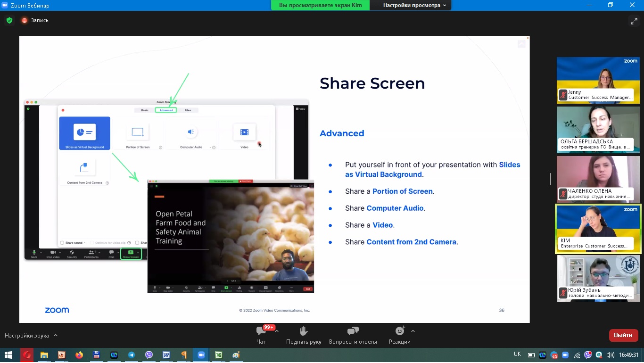Click the green encryption shield icon
Viewport: 644px width, 363px height.
(9, 20)
